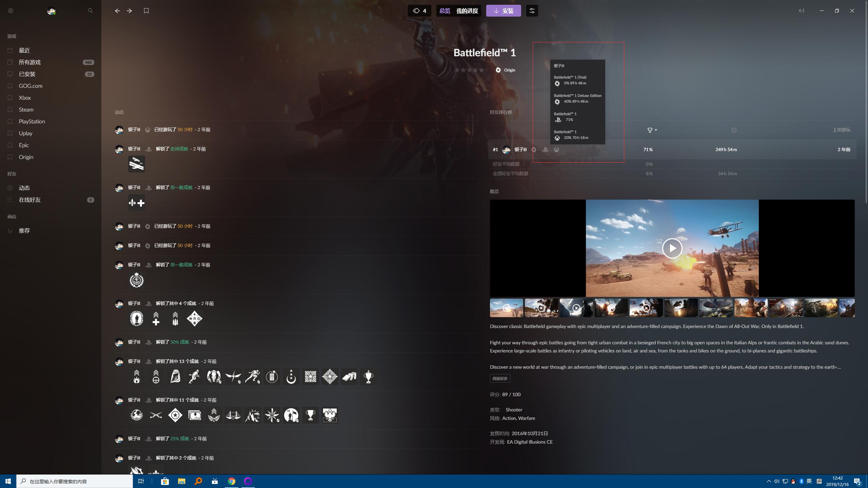
Task: Click the Xbox icon in leaderboard row
Action: [556, 150]
